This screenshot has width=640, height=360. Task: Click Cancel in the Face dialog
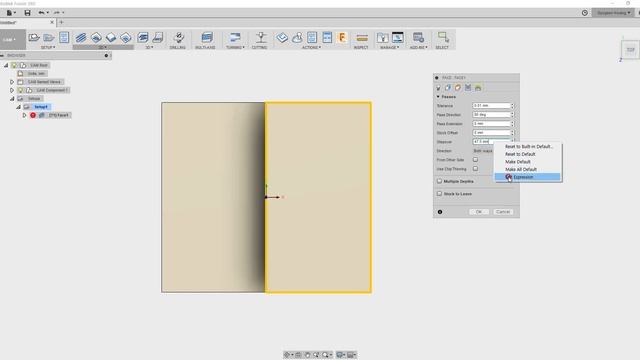click(503, 212)
